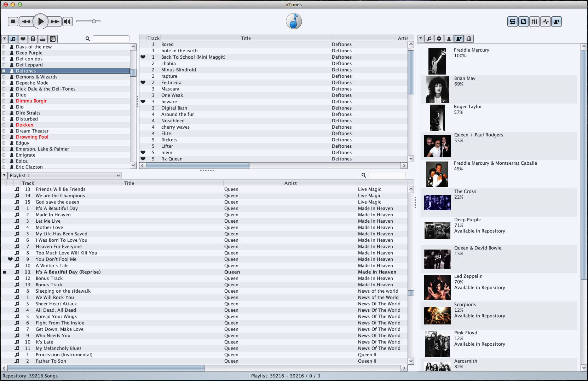Image resolution: width=588 pixels, height=381 pixels.
Task: Open Brian May photo in similar artists
Action: pos(437,89)
